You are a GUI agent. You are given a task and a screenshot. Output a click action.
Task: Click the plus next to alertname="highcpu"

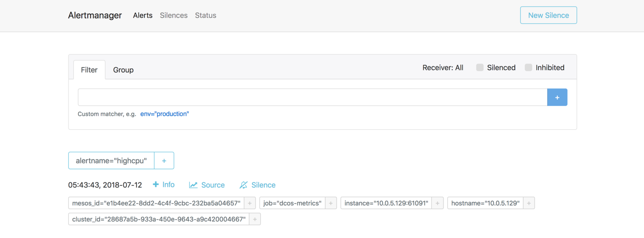164,161
